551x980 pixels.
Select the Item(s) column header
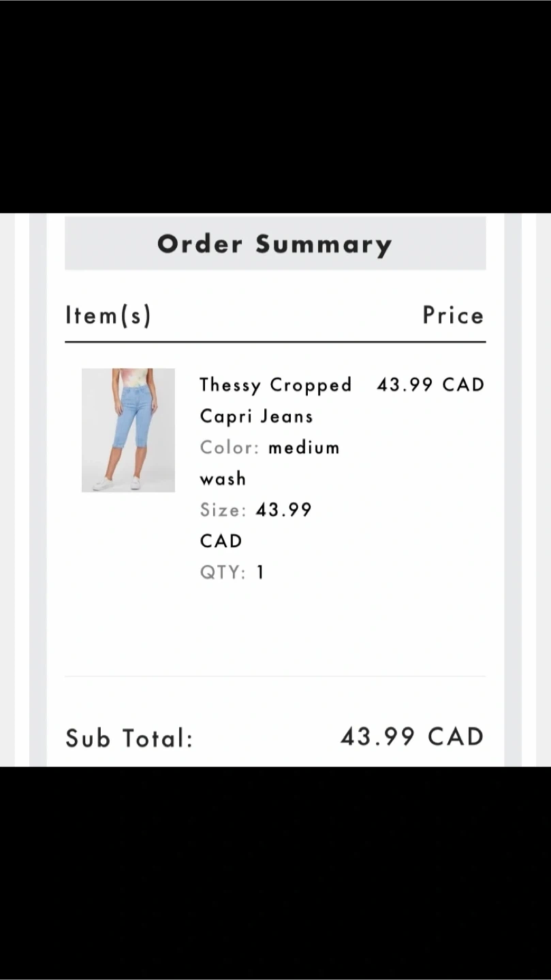pyautogui.click(x=108, y=315)
